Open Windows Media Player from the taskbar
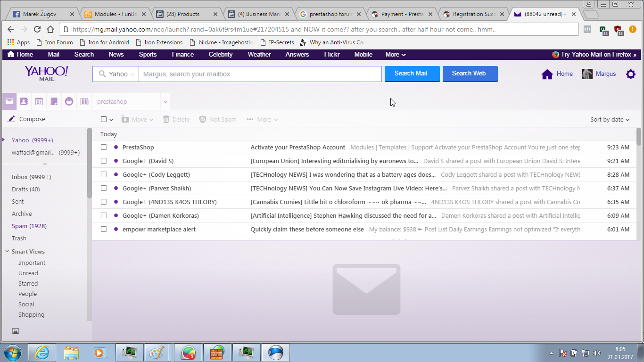The width and height of the screenshot is (644, 362). coord(99,353)
